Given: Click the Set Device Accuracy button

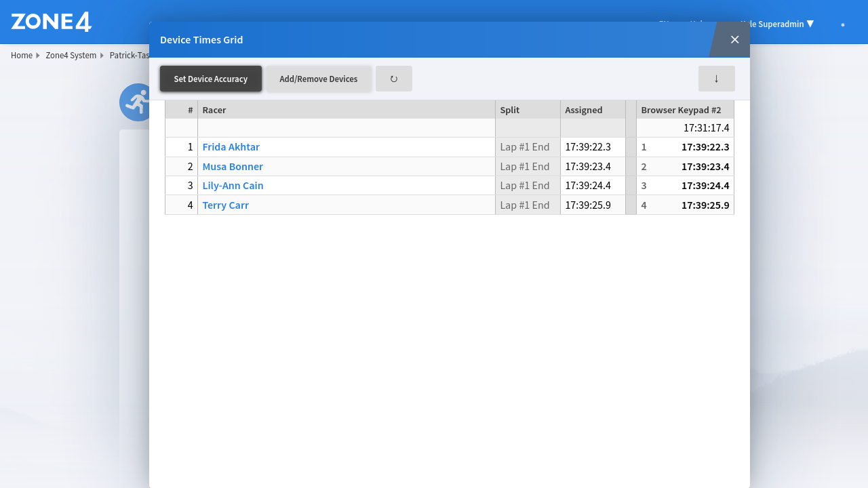Looking at the screenshot, I should [x=210, y=79].
